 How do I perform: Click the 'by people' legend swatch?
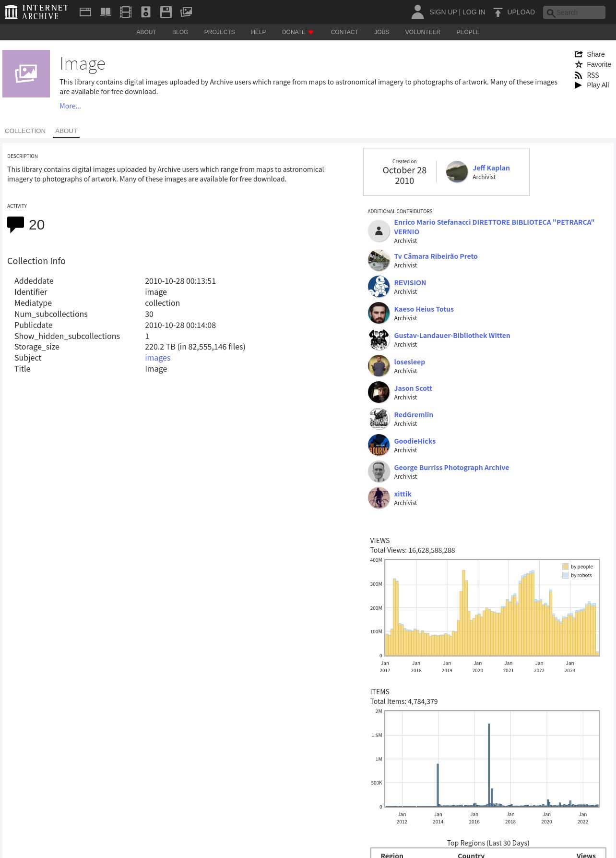[566, 567]
